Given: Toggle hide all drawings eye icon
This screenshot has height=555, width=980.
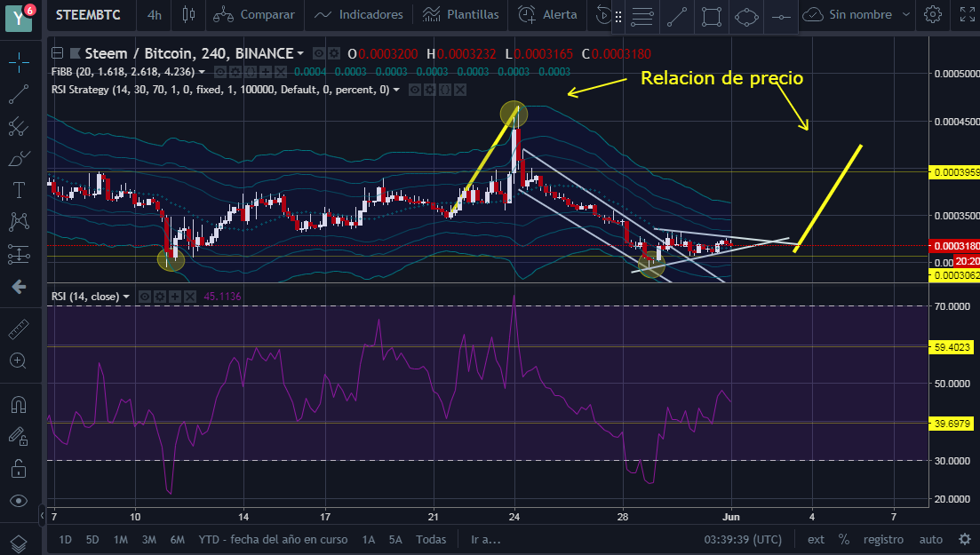Looking at the screenshot, I should pyautogui.click(x=19, y=501).
